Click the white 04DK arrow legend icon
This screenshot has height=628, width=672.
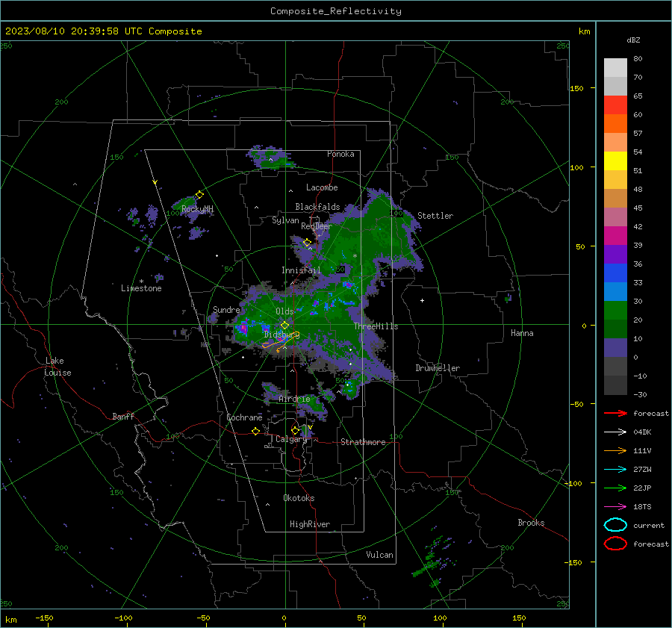[x=615, y=432]
